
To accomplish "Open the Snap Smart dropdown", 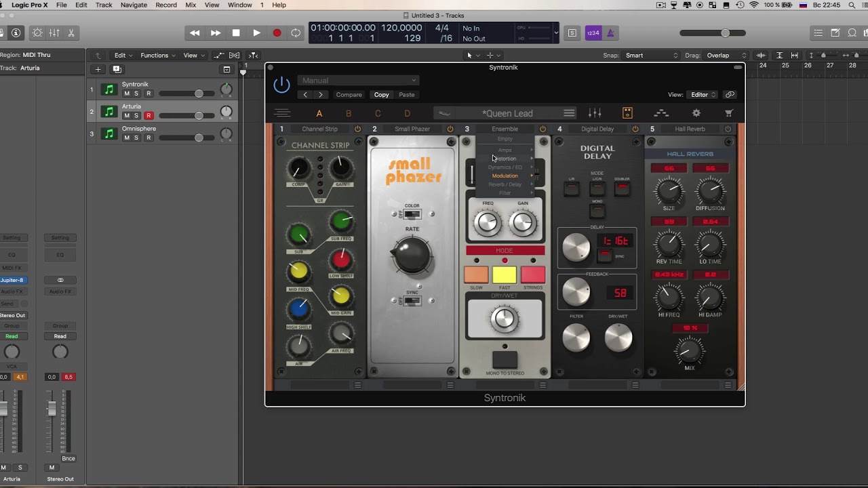I will tap(651, 56).
